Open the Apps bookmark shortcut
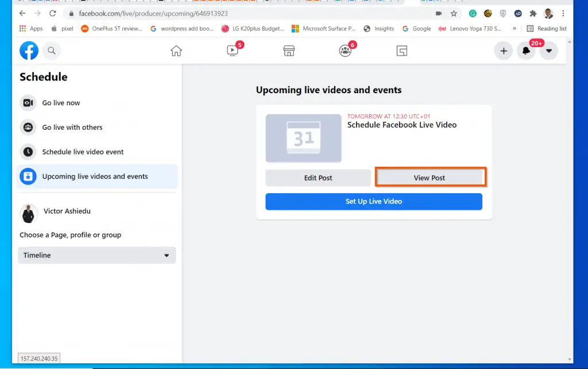This screenshot has width=588, height=369. [31, 29]
